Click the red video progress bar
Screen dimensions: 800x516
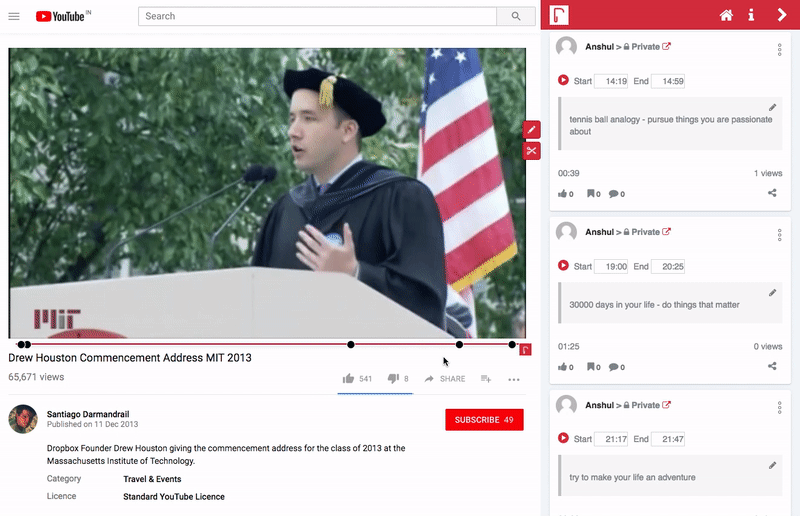[266, 345]
